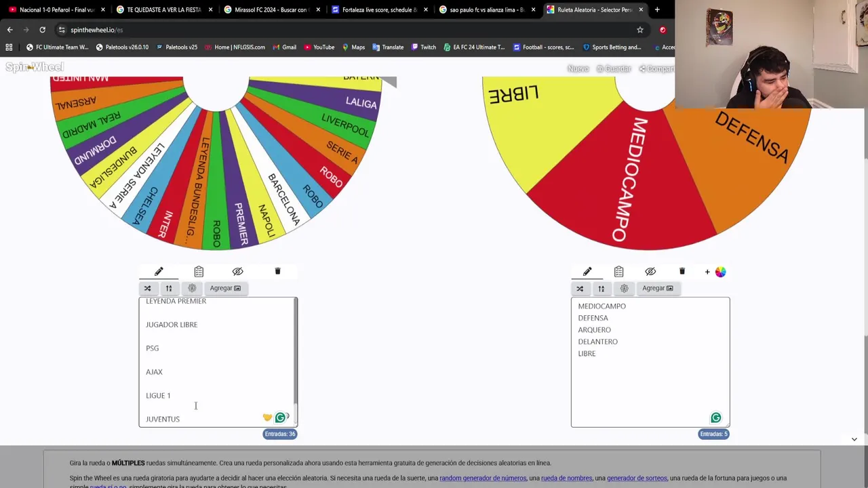Open the results clipboard tab of left wheel
The height and width of the screenshot is (488, 868).
tap(199, 271)
